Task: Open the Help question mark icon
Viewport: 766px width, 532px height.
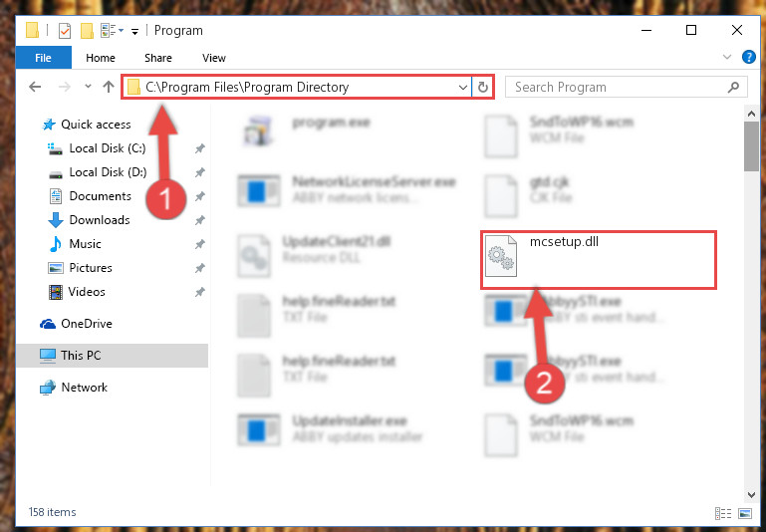Action: [x=749, y=57]
